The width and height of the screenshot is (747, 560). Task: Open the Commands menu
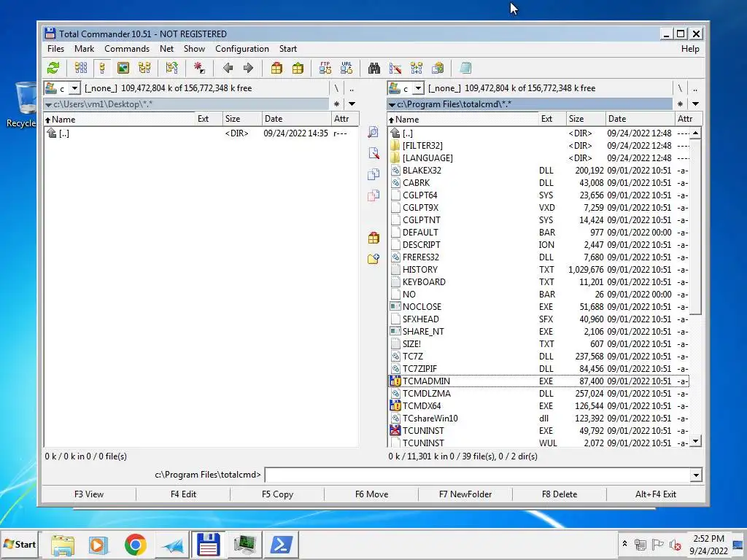pos(127,49)
